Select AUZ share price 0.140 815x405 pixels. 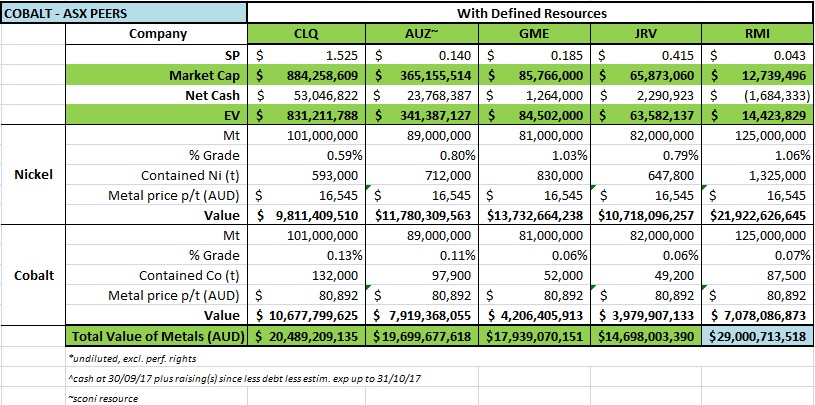click(422, 55)
